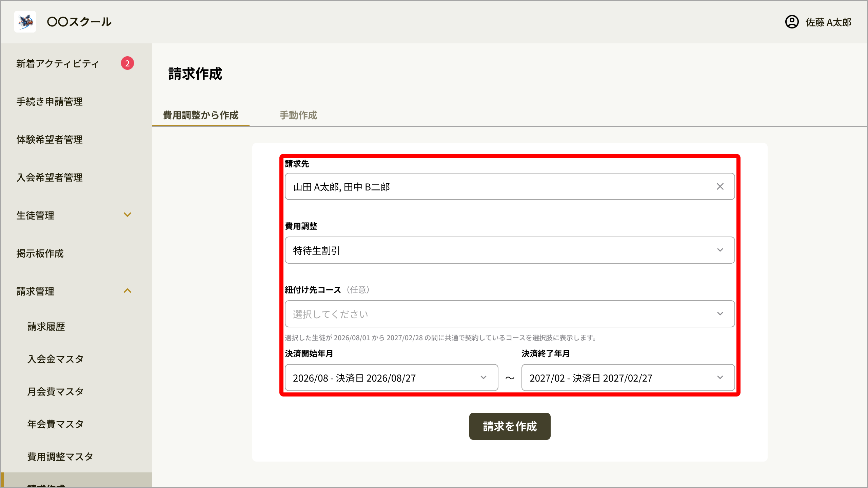The width and height of the screenshot is (868, 488).
Task: Click the 請求管理 menu label
Action: tap(35, 291)
